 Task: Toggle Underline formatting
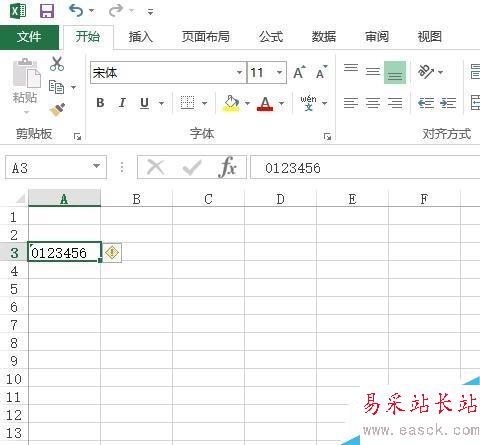click(144, 103)
